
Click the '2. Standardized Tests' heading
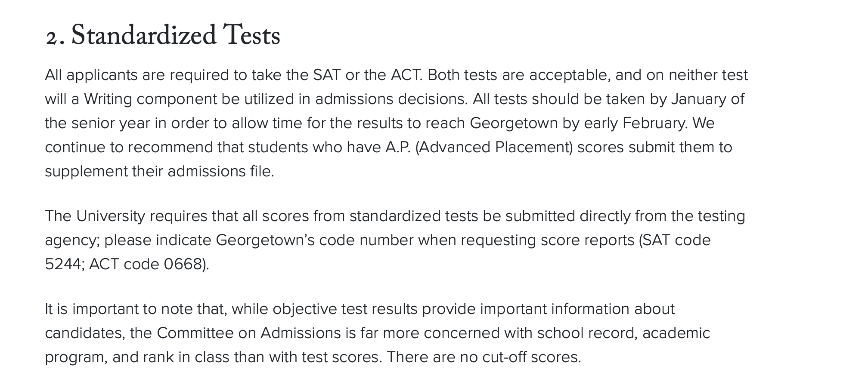point(163,35)
